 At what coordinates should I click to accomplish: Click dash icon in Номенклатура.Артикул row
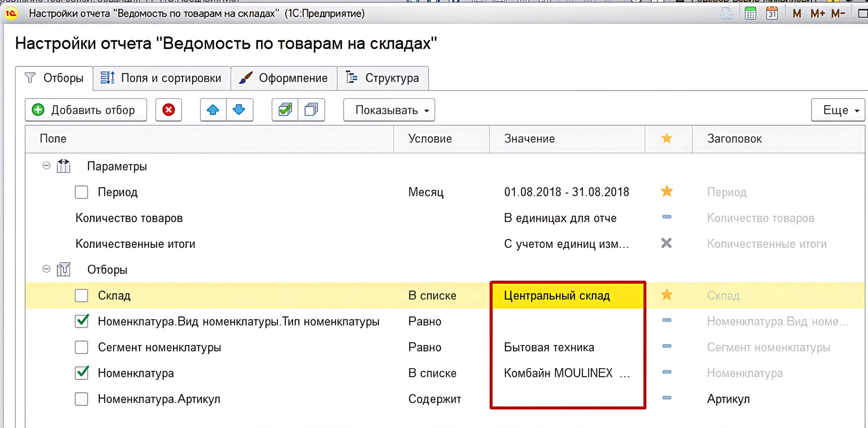pyautogui.click(x=667, y=398)
